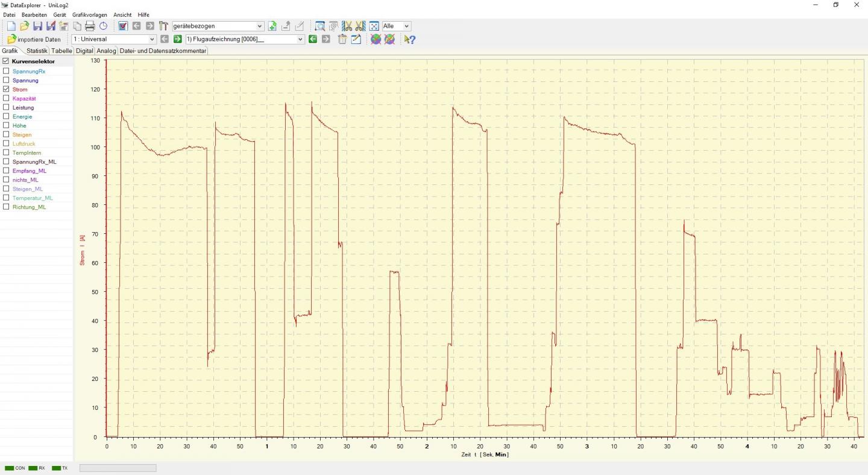Enable the Luftdruck curve checkbox
The width and height of the screenshot is (868, 475).
point(6,143)
